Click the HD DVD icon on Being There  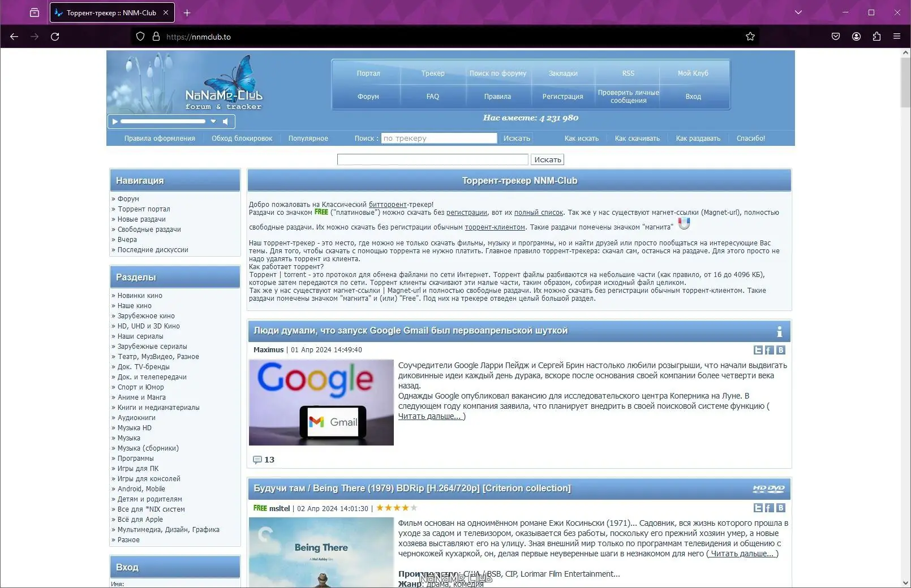pos(768,489)
